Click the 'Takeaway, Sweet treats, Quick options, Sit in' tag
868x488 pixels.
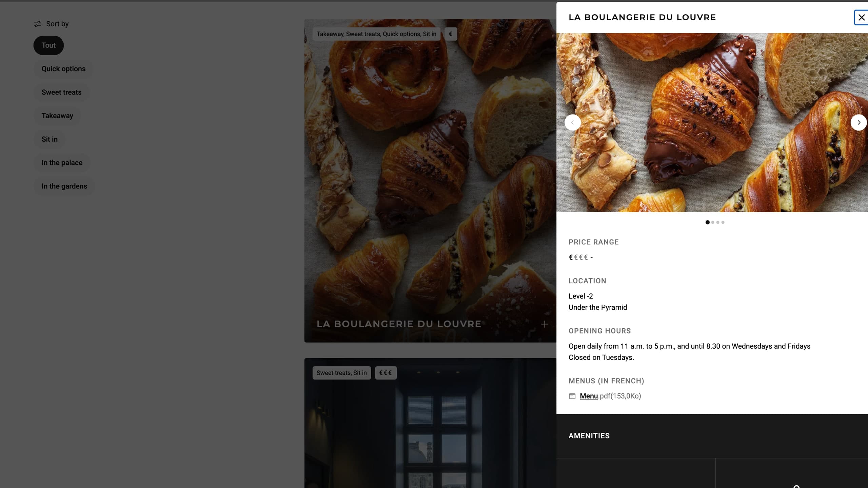click(376, 34)
